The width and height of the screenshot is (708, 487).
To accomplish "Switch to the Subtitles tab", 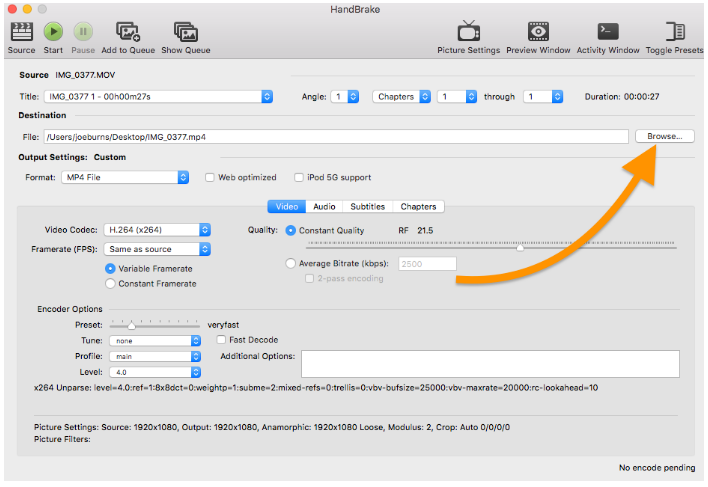I will [x=368, y=207].
